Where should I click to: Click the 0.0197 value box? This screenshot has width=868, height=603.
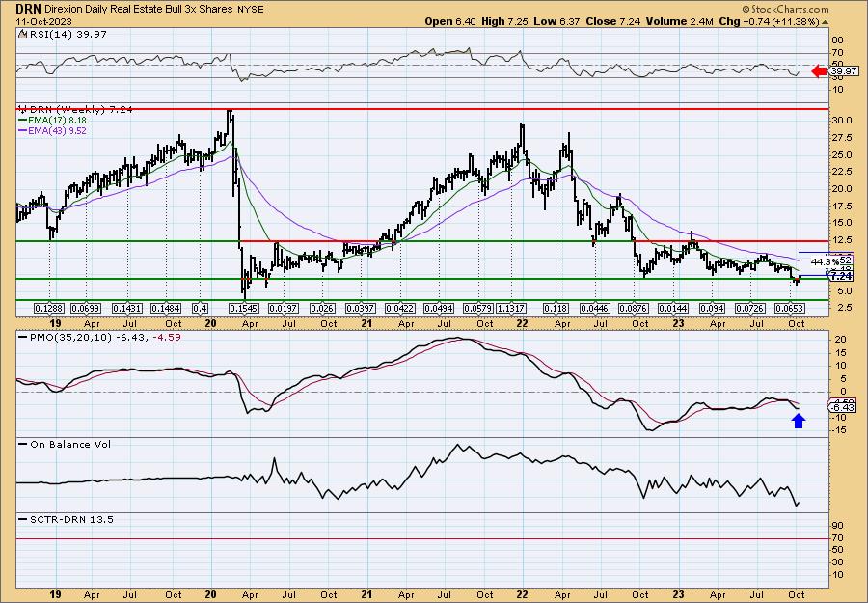click(283, 308)
